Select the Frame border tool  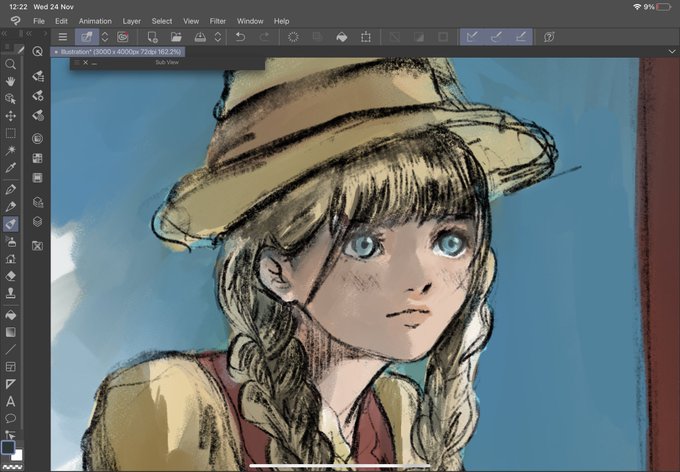pos(10,367)
